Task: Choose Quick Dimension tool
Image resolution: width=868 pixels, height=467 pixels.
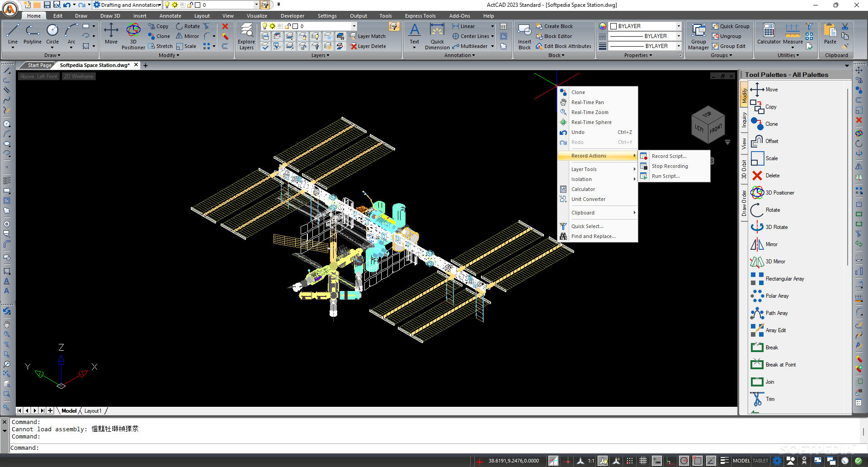Action: (437, 36)
